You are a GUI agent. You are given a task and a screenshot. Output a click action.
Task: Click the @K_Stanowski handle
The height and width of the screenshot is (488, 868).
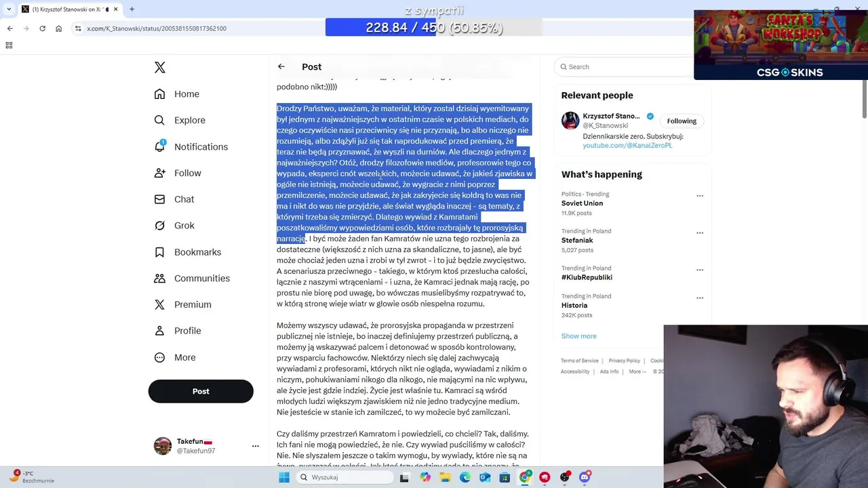coord(605,125)
